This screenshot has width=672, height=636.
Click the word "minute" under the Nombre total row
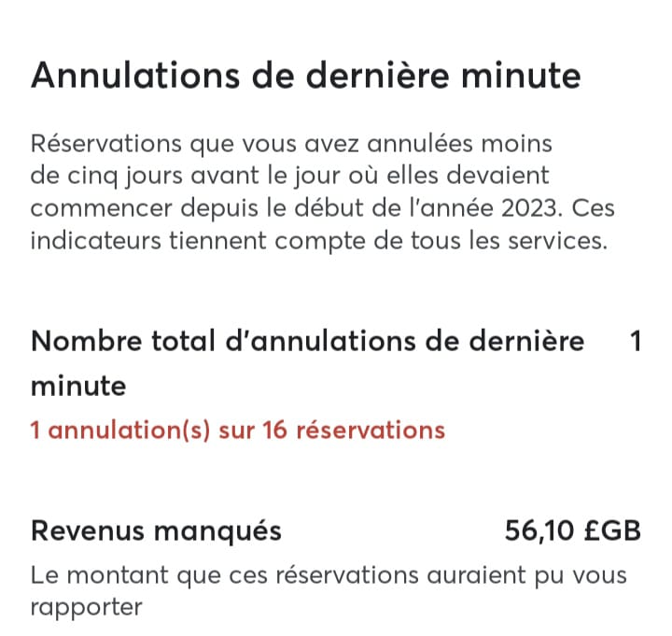coord(78,386)
